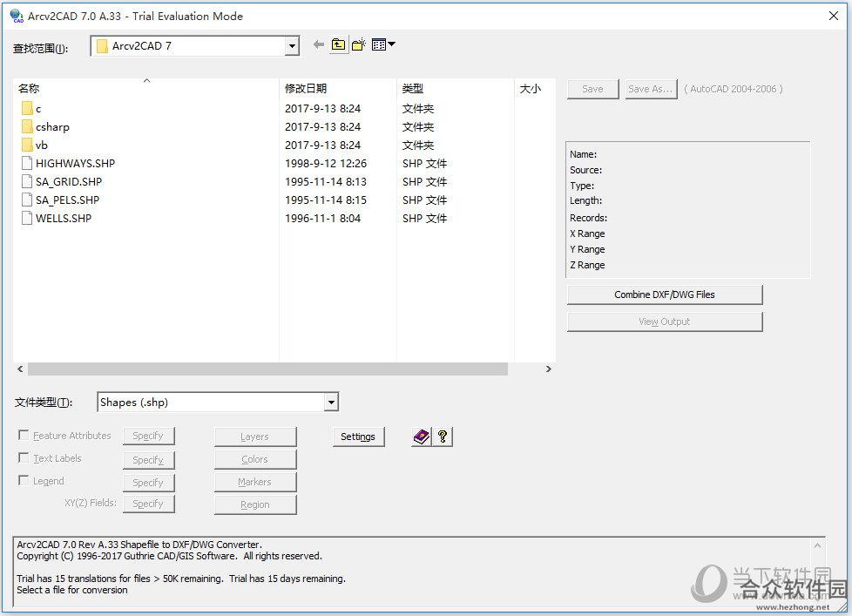The height and width of the screenshot is (616, 852).
Task: Click the date 1998-9-12 12:26
Action: (326, 164)
